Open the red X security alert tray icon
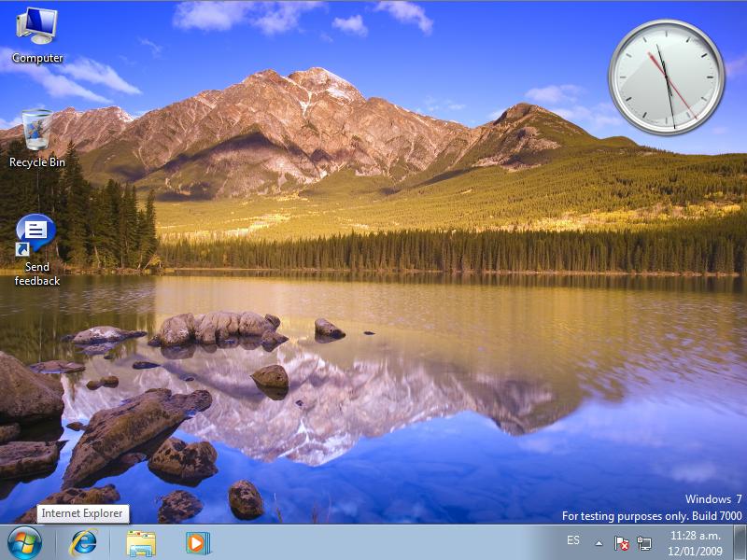Screen dimensions: 747x560 pos(622,542)
